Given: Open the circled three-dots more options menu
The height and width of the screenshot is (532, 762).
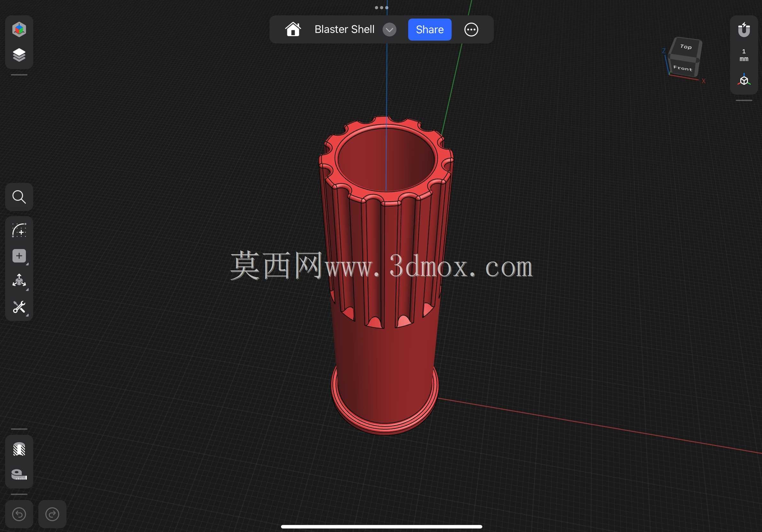Looking at the screenshot, I should coord(471,29).
